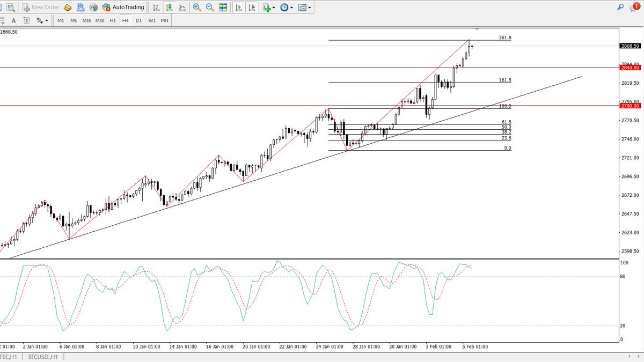Click the 100.0 Fibonacci level label
The width and height of the screenshot is (644, 362).
[505, 106]
